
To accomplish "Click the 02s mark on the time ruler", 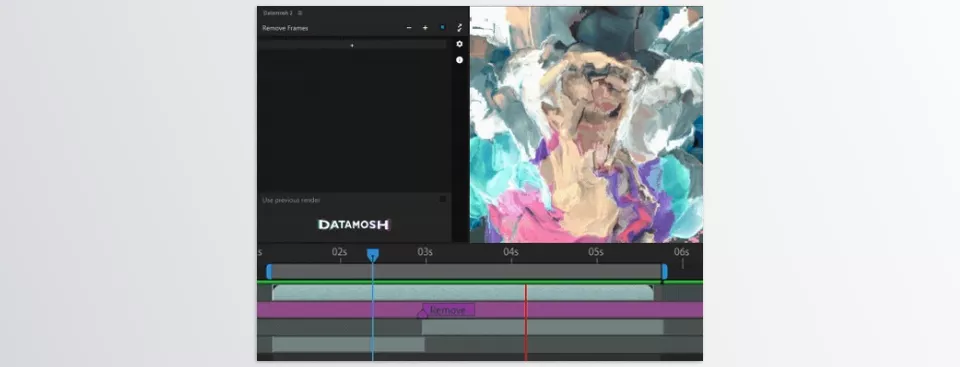I will pos(340,252).
